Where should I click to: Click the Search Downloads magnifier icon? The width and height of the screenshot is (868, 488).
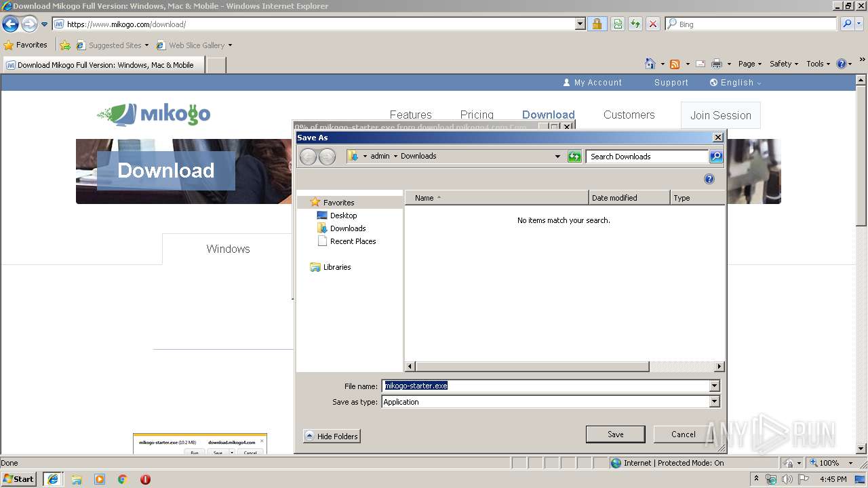pyautogui.click(x=716, y=157)
